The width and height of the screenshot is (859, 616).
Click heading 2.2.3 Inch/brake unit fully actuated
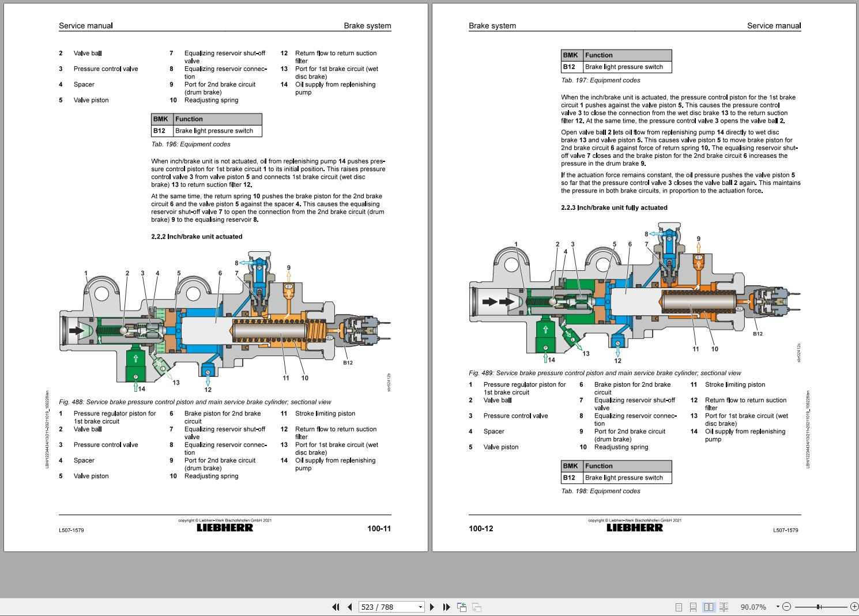(x=614, y=207)
